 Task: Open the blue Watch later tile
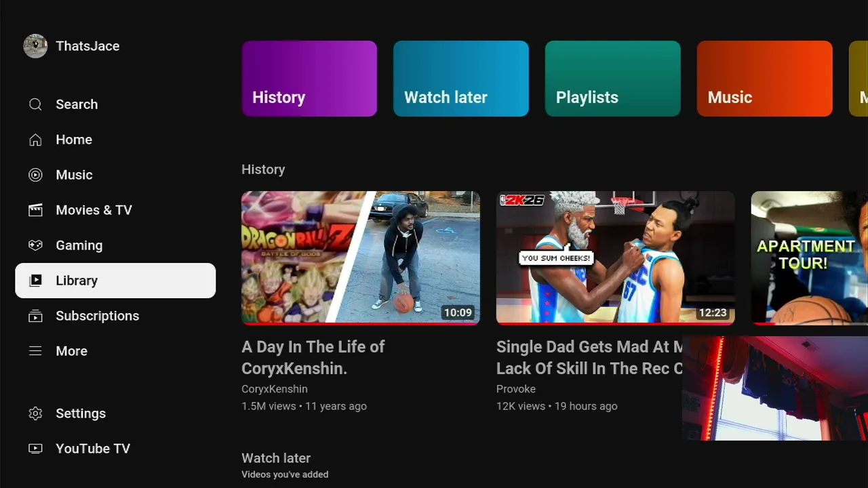[461, 79]
